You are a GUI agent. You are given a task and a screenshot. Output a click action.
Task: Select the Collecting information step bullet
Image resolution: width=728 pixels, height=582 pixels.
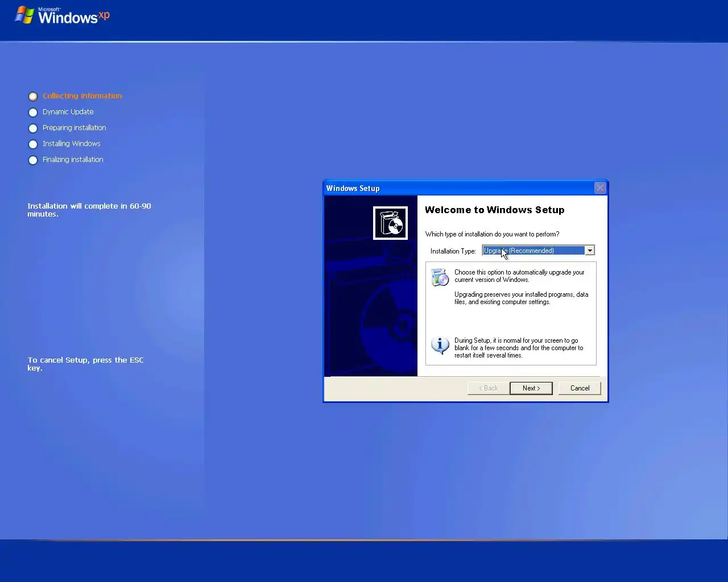tap(33, 97)
